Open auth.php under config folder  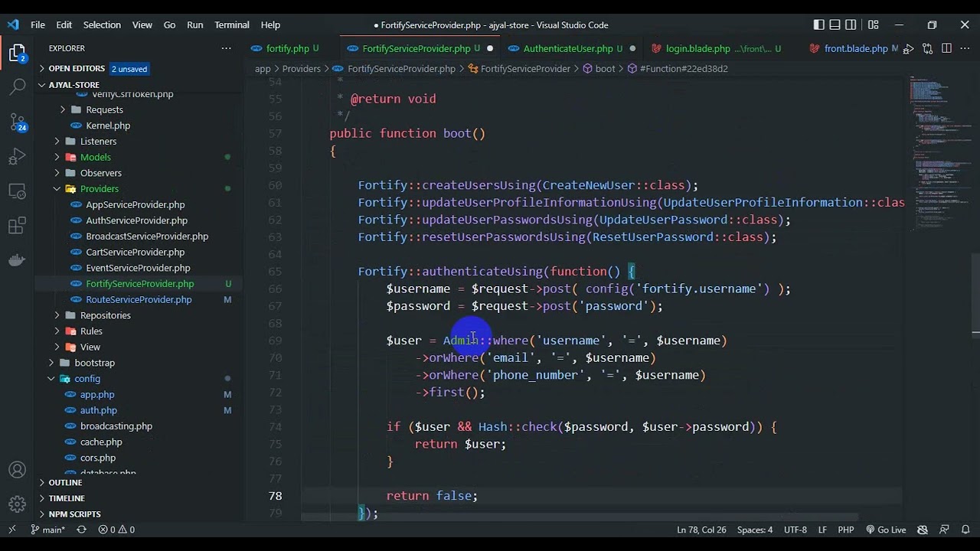click(x=98, y=410)
